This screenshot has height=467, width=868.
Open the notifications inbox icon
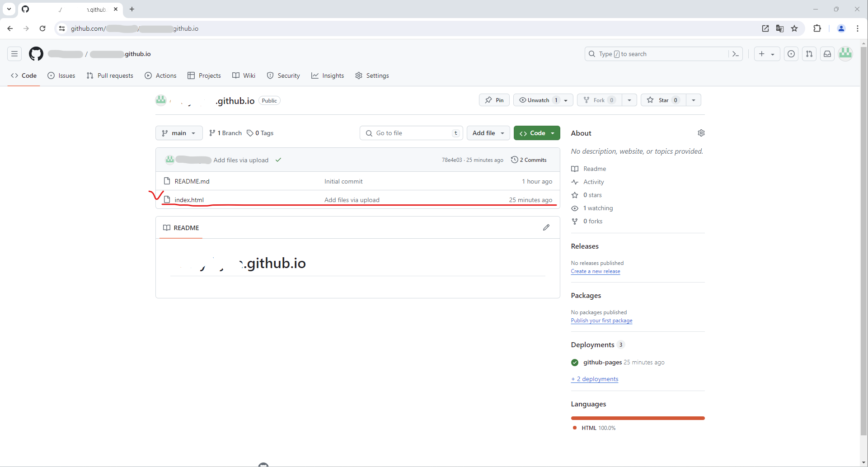(827, 54)
